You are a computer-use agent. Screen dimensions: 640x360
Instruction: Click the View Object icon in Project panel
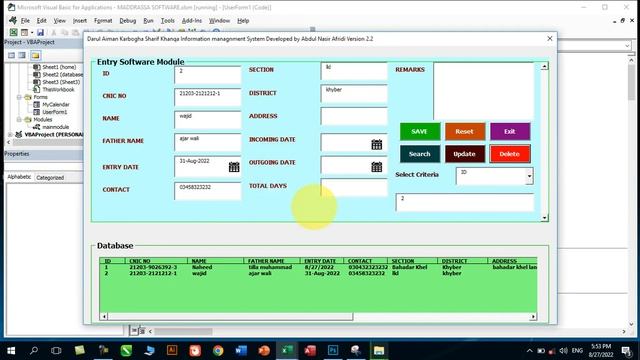[x=22, y=55]
